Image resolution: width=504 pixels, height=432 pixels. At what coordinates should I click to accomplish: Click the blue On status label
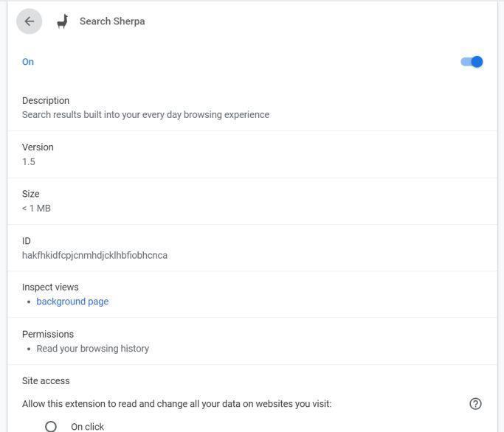point(28,62)
